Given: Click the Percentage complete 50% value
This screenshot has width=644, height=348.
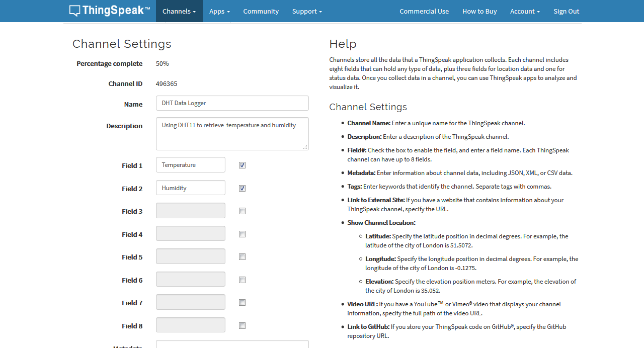Looking at the screenshot, I should (x=162, y=64).
